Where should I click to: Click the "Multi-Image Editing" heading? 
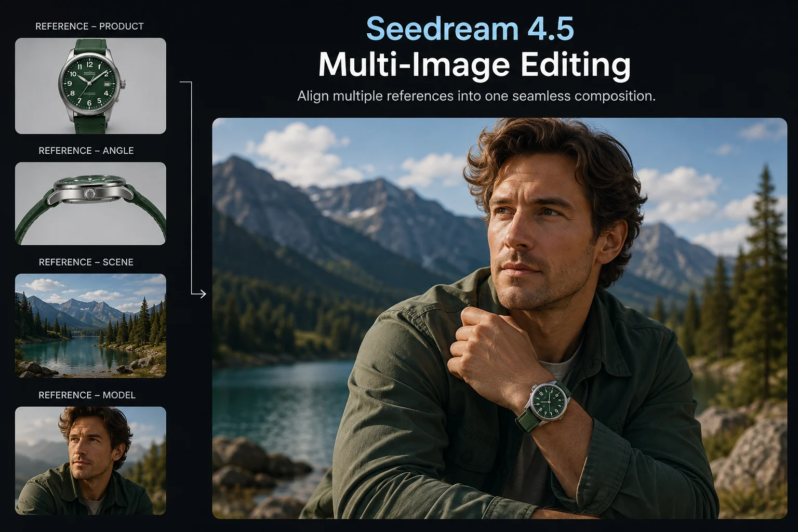click(x=474, y=65)
